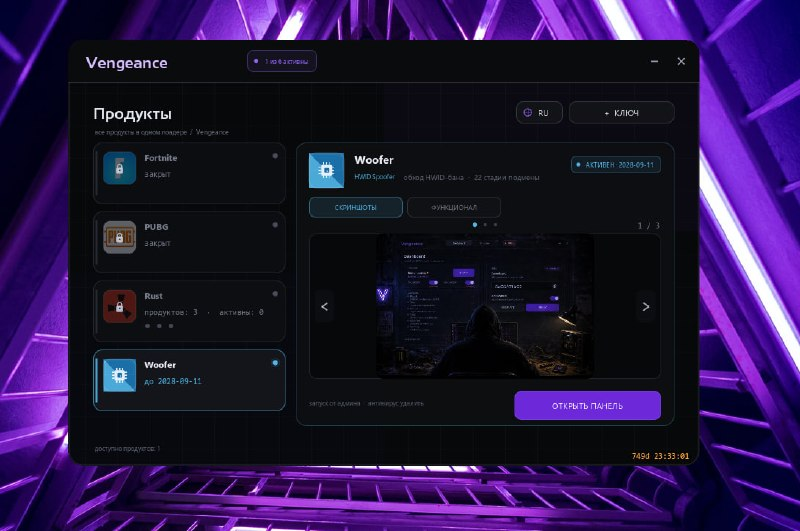Click the blue active dot on Woofer card
This screenshot has width=800, height=531.
(x=275, y=363)
